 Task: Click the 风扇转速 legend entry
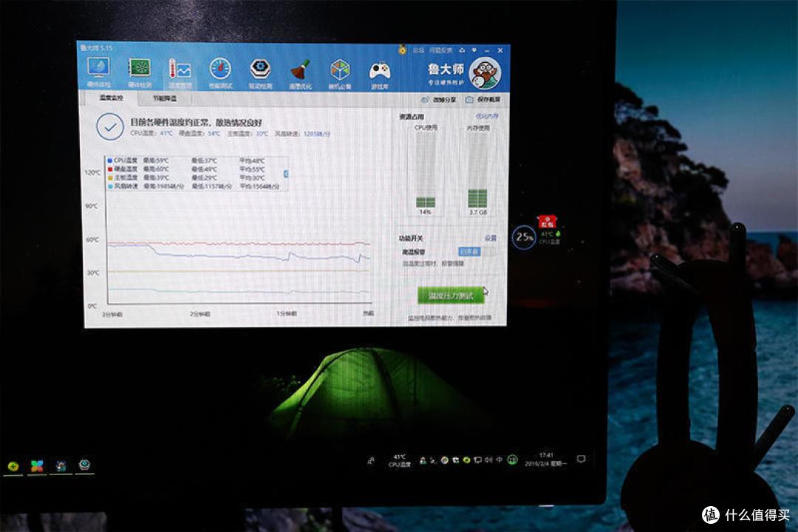click(x=123, y=186)
